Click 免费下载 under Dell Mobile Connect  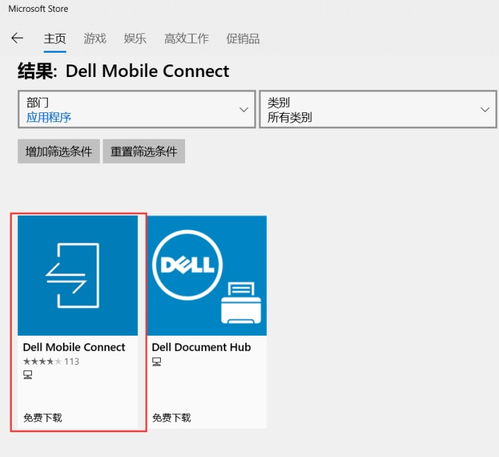(43, 417)
